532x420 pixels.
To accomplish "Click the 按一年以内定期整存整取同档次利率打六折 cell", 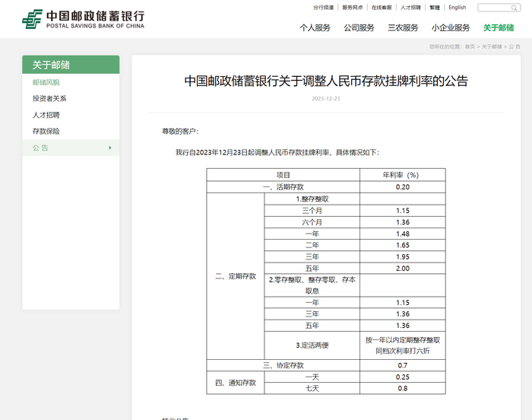I will (403, 345).
